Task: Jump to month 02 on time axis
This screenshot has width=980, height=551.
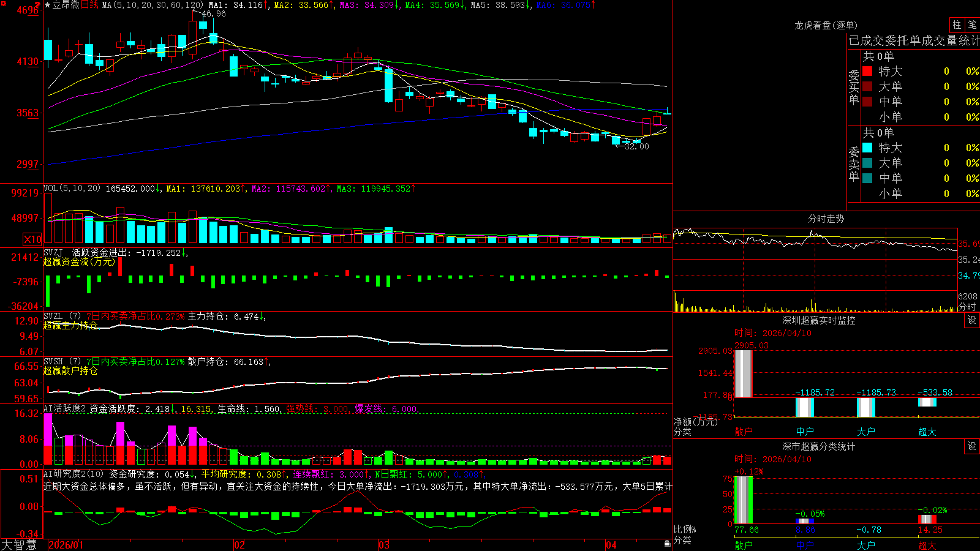Action: pos(239,545)
